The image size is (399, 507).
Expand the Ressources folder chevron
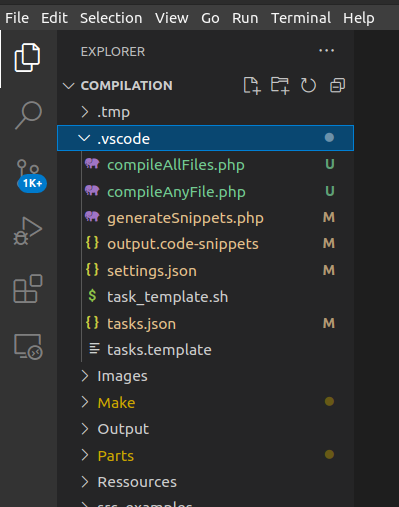(85, 482)
